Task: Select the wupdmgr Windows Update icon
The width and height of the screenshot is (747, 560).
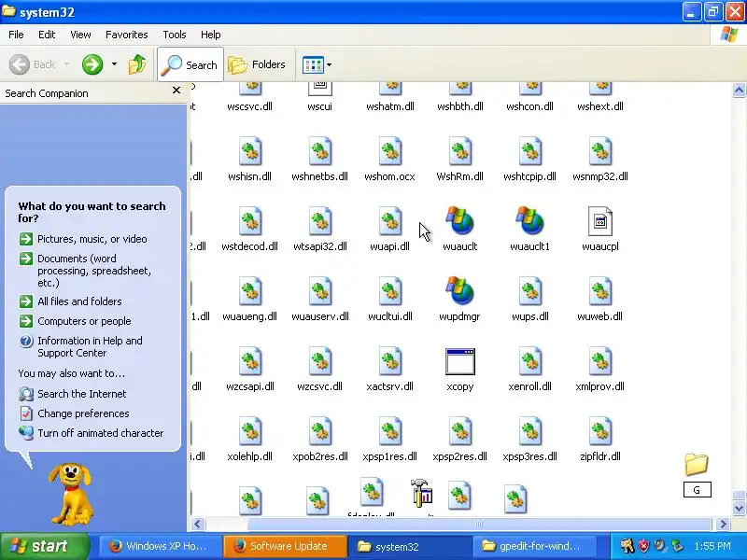Action: (x=459, y=291)
